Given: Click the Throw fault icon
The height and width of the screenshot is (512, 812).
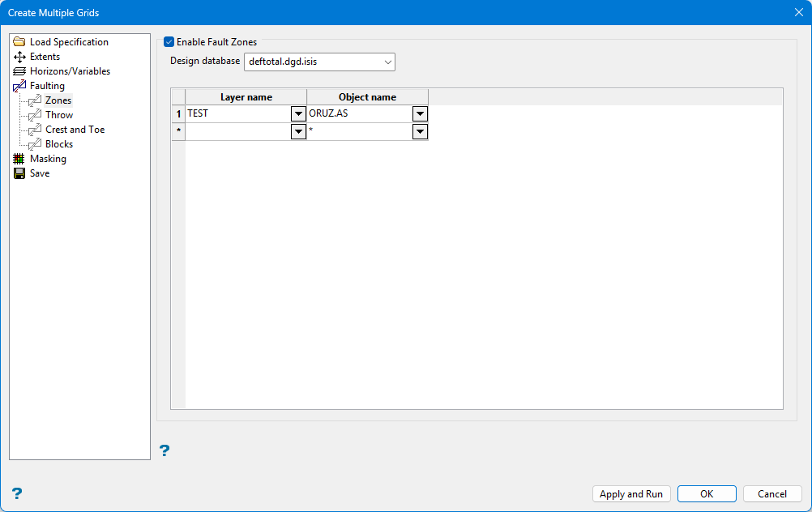Looking at the screenshot, I should point(35,115).
